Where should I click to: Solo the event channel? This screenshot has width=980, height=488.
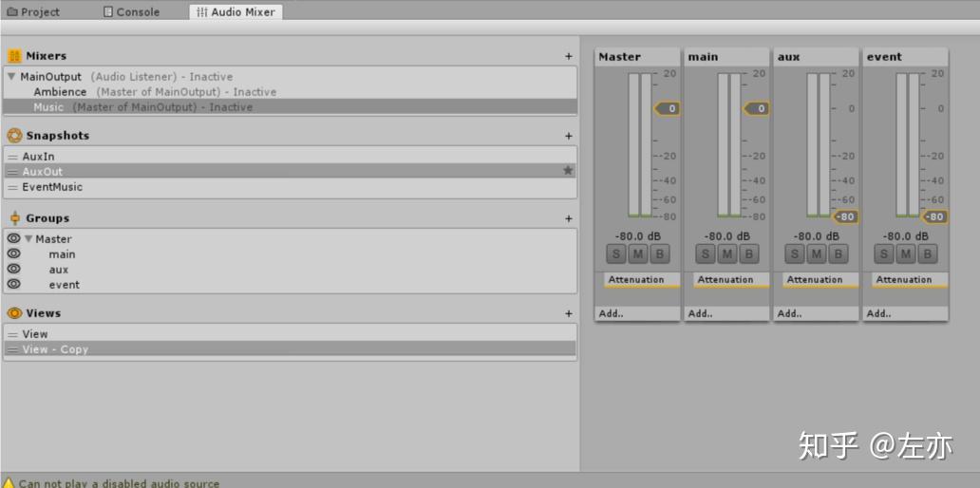(884, 253)
